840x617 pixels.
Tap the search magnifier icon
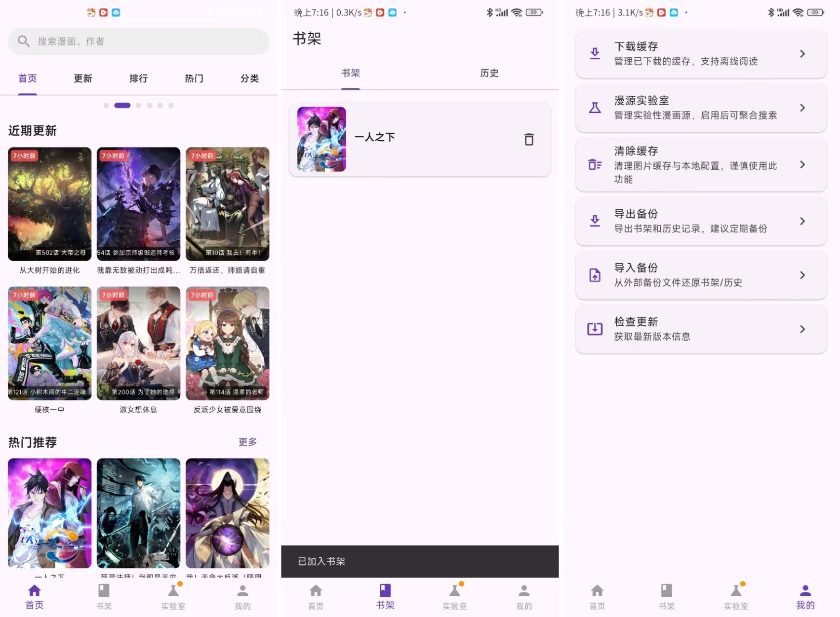tap(24, 41)
